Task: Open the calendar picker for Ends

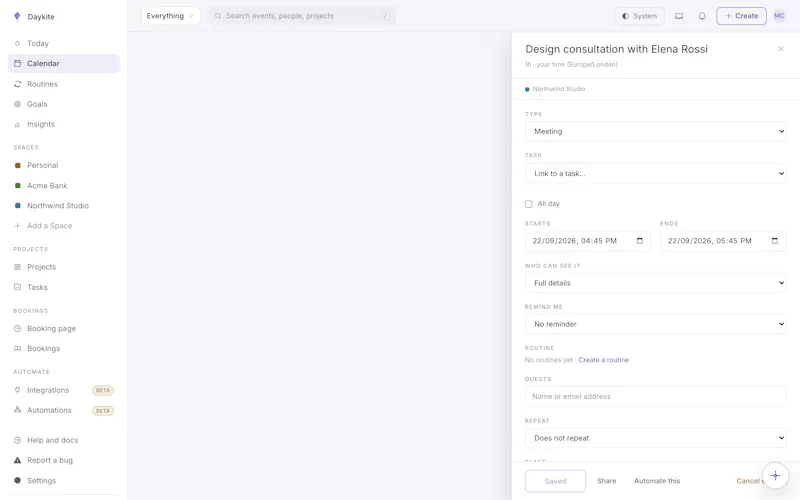Action: click(x=775, y=241)
